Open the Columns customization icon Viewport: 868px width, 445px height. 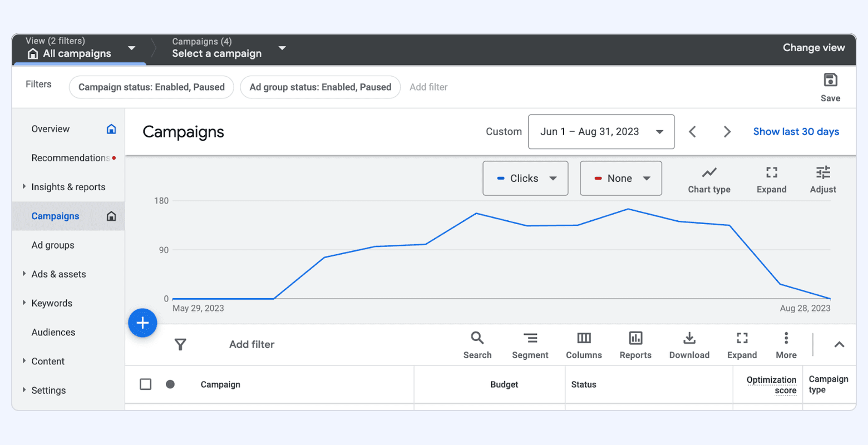tap(583, 344)
